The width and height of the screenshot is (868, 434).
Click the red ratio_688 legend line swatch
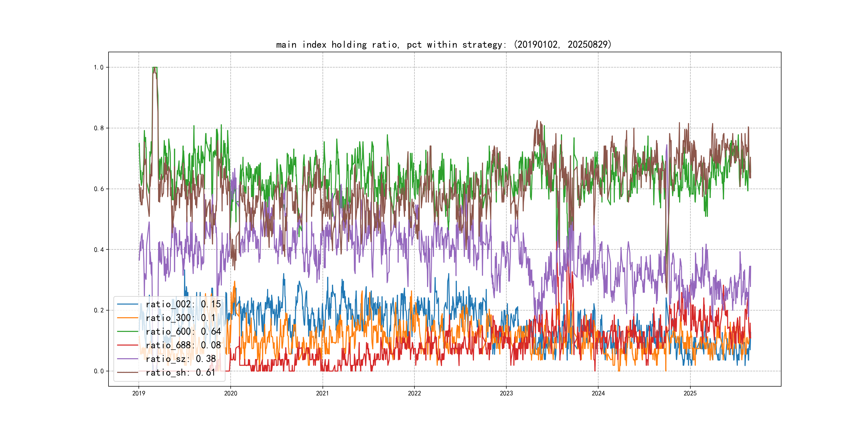click(128, 345)
